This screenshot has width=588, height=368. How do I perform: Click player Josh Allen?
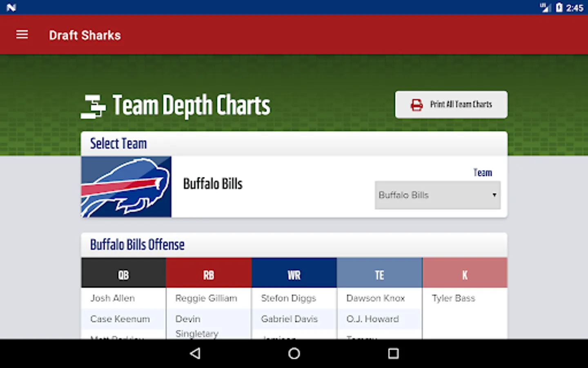[113, 298]
